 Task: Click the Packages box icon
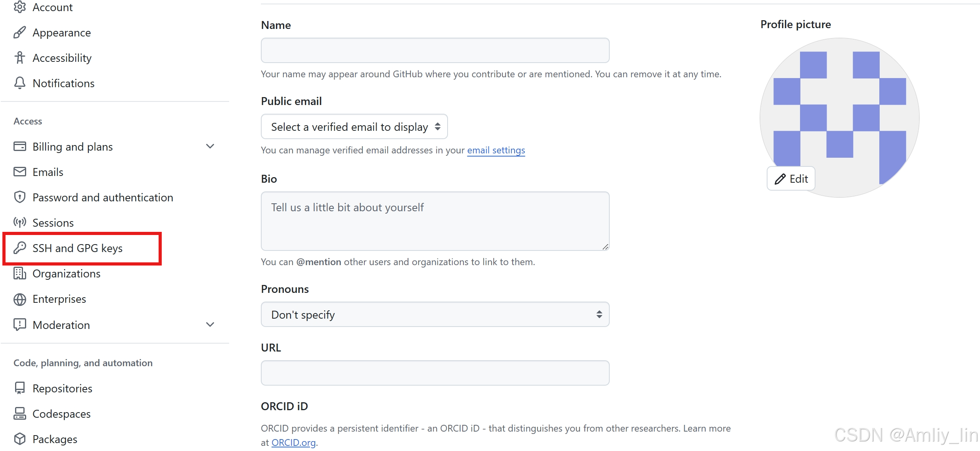pyautogui.click(x=19, y=439)
